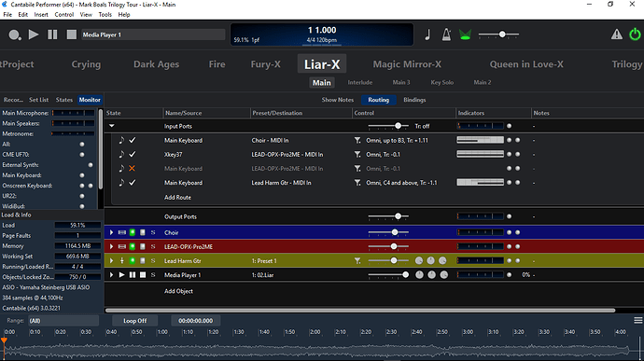The height and width of the screenshot is (361, 644).
Task: Click the filter icon on Main Keyboard Choir route
Action: coord(357,141)
